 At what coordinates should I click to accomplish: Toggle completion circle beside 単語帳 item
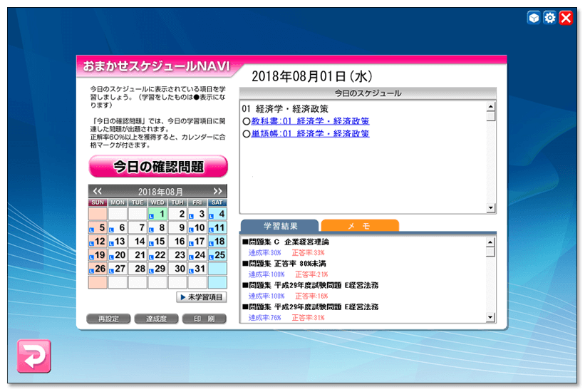click(247, 134)
